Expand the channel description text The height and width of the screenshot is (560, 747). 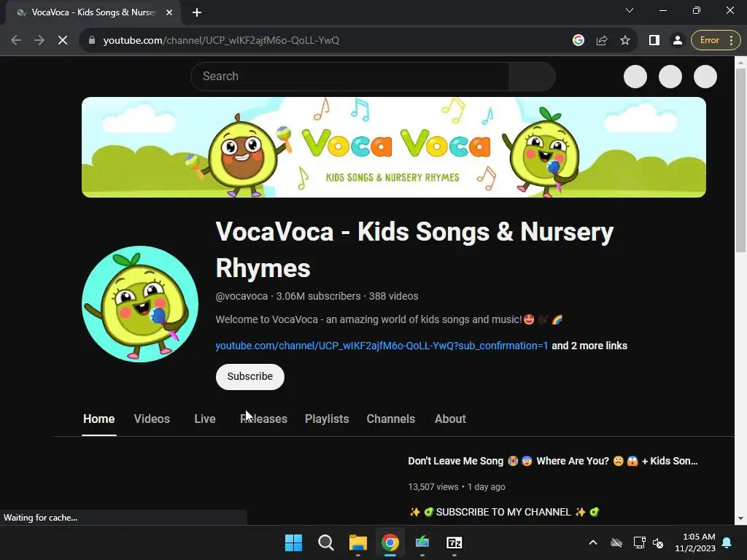389,319
